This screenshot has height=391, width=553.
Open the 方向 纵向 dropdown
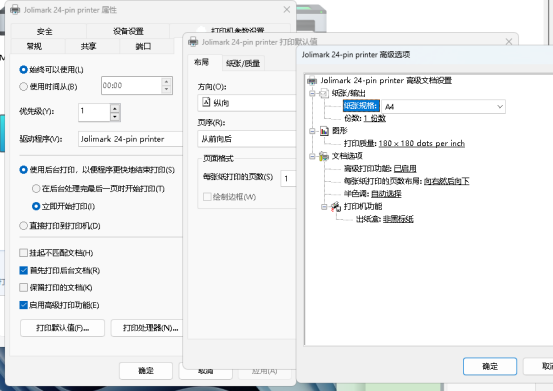pos(247,103)
